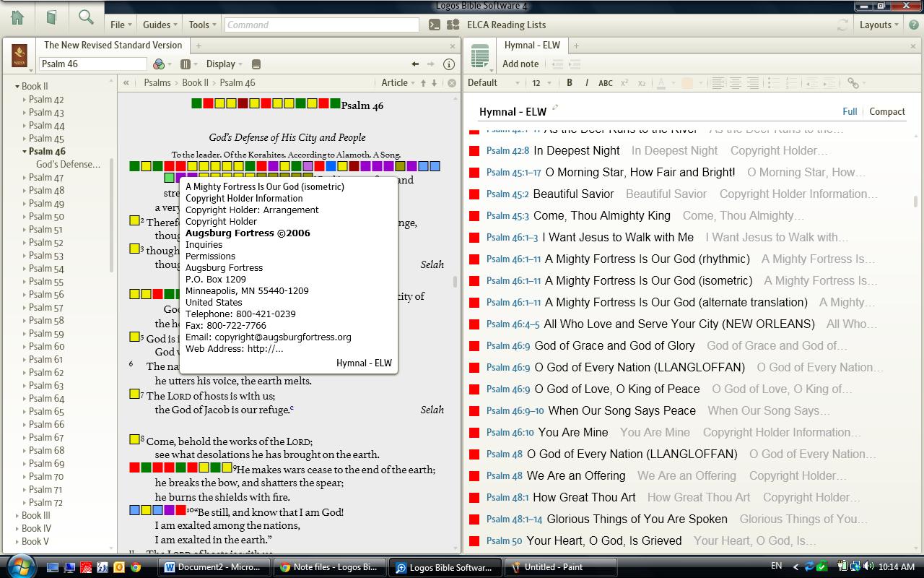Screen dimensions: 924x578
Task: Collapse Psalm 46 in contents tree
Action: pyautogui.click(x=25, y=152)
